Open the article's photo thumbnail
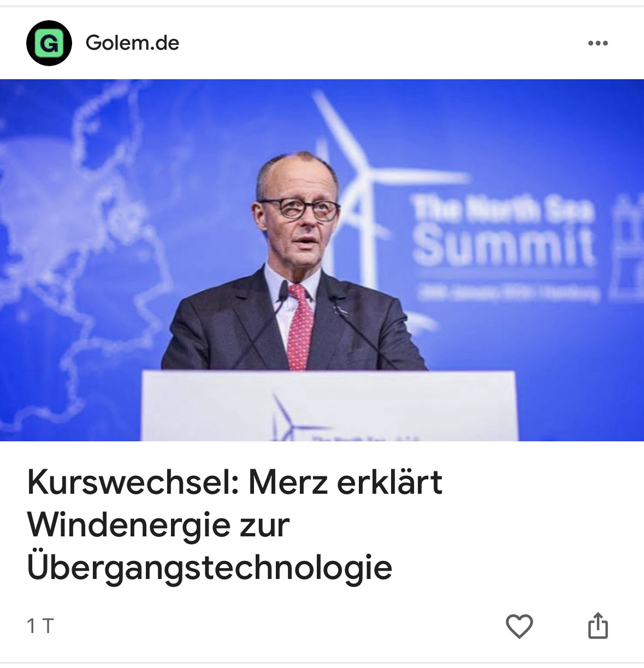The height and width of the screenshot is (668, 644). [322, 260]
